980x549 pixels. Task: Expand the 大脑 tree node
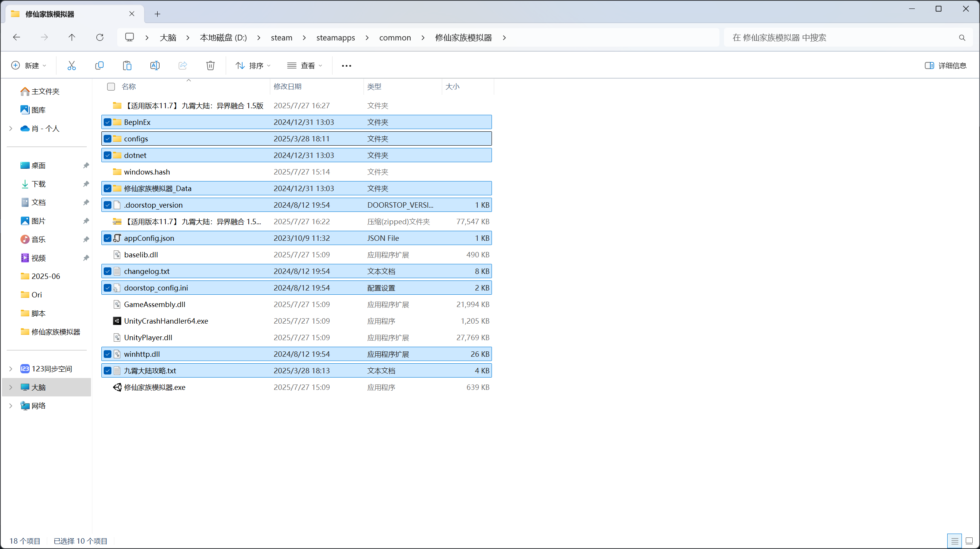pyautogui.click(x=11, y=387)
